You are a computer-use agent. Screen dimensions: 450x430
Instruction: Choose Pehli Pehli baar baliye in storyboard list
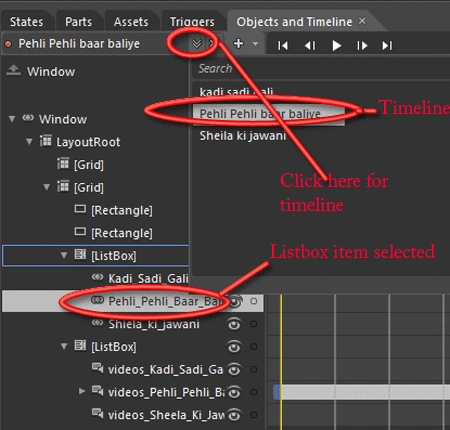269,114
